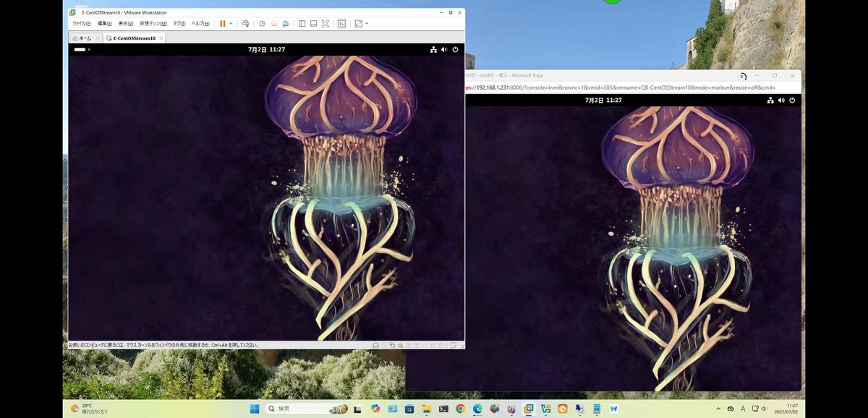Revert to snapshot using the VMware toolbar icon

(273, 23)
